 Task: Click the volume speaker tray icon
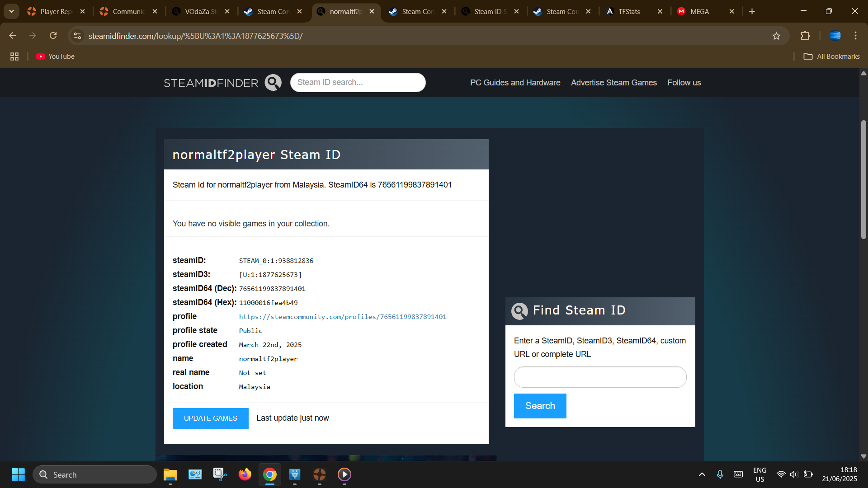[x=794, y=474]
